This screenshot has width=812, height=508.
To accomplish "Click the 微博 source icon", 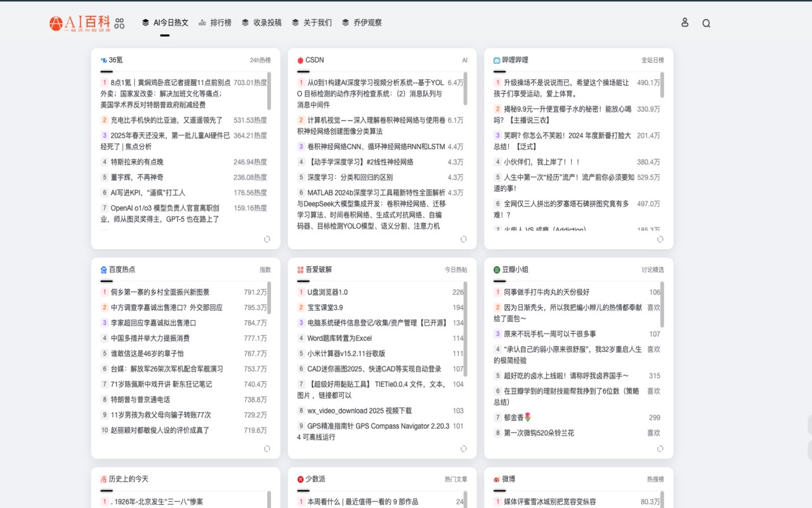I will tap(497, 479).
